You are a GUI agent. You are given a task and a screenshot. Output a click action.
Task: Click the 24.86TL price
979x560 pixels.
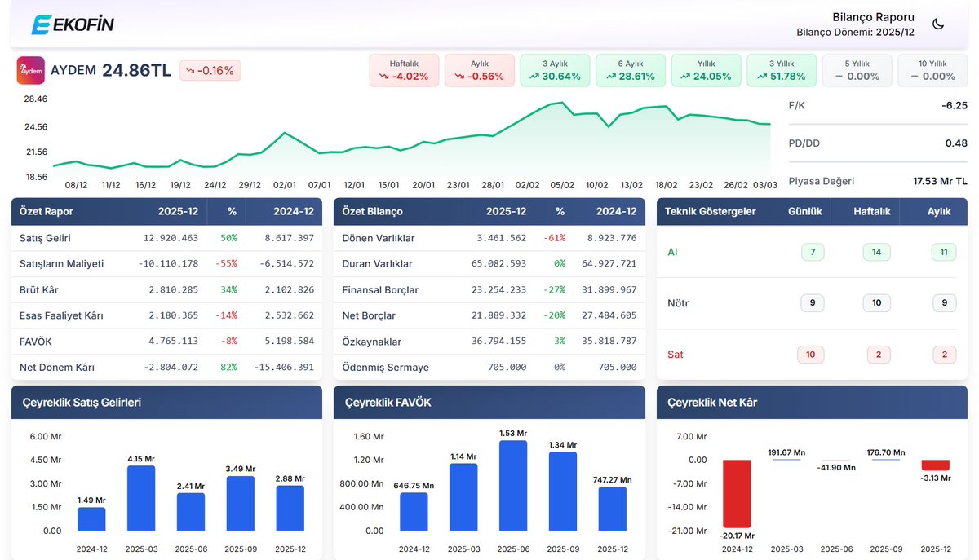(136, 71)
